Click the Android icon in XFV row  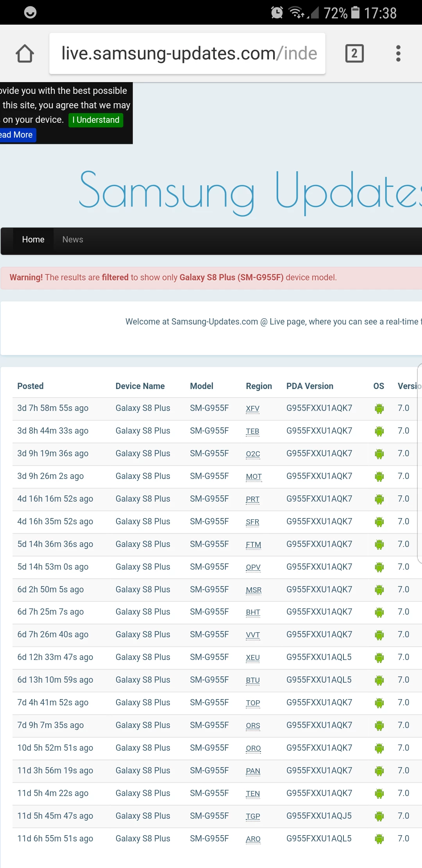(x=379, y=409)
